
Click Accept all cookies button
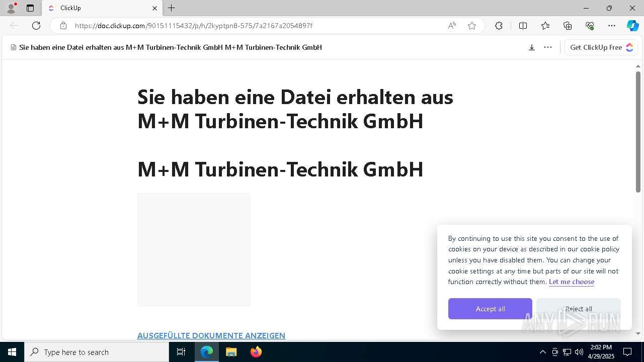(x=490, y=309)
